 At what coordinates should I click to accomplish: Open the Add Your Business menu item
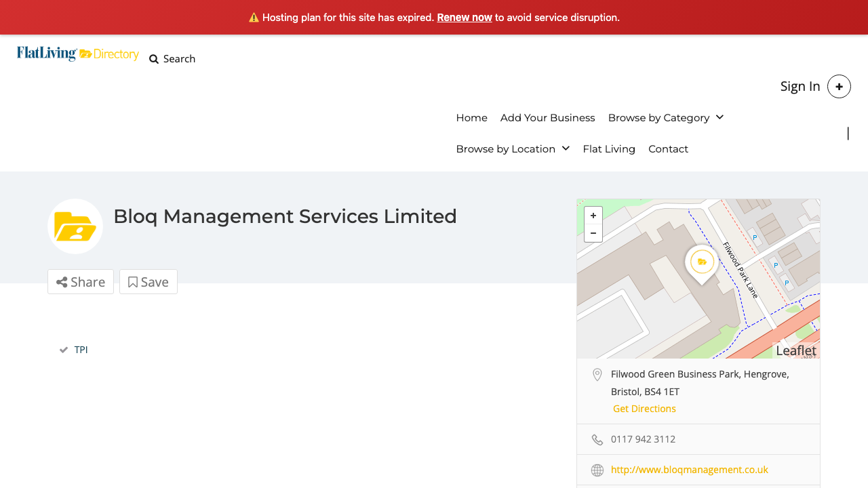tap(547, 117)
